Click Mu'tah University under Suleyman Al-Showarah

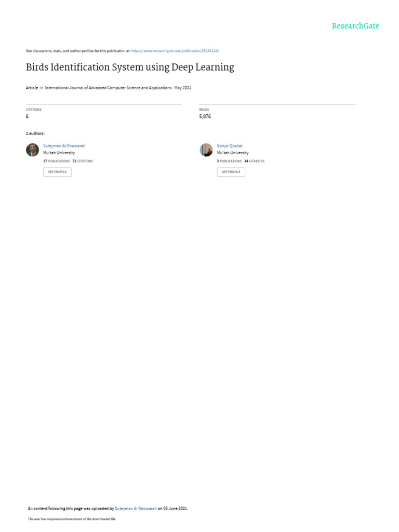[59, 153]
